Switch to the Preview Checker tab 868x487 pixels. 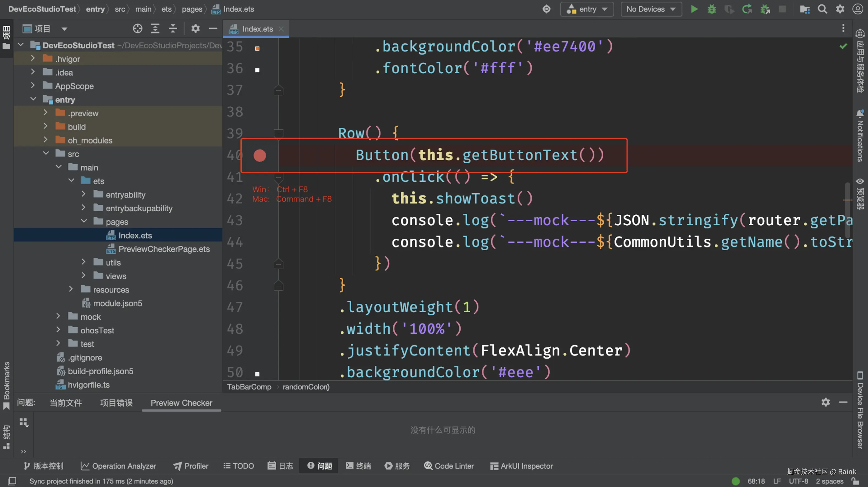coord(181,403)
